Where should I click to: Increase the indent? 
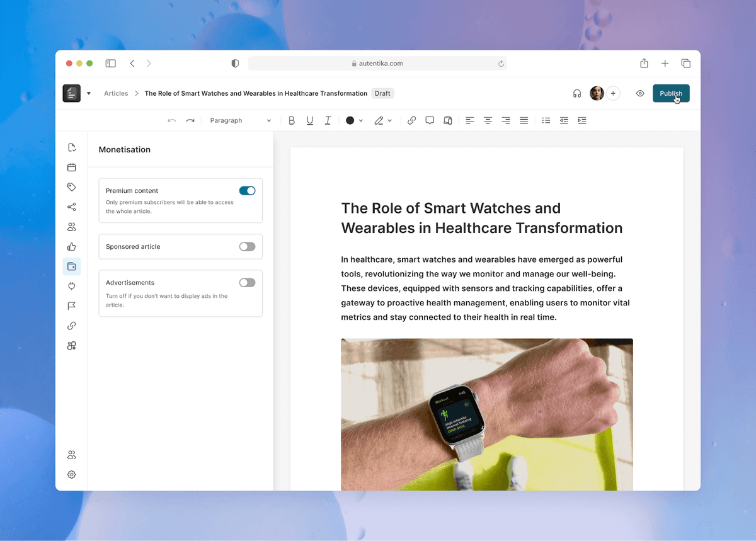tap(582, 120)
